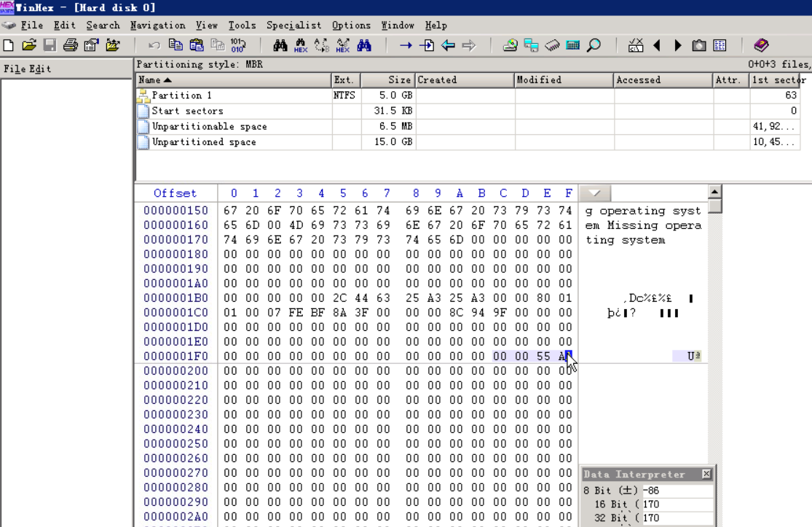Click the Find Text binoculars icon
The height and width of the screenshot is (527, 812).
(280, 46)
